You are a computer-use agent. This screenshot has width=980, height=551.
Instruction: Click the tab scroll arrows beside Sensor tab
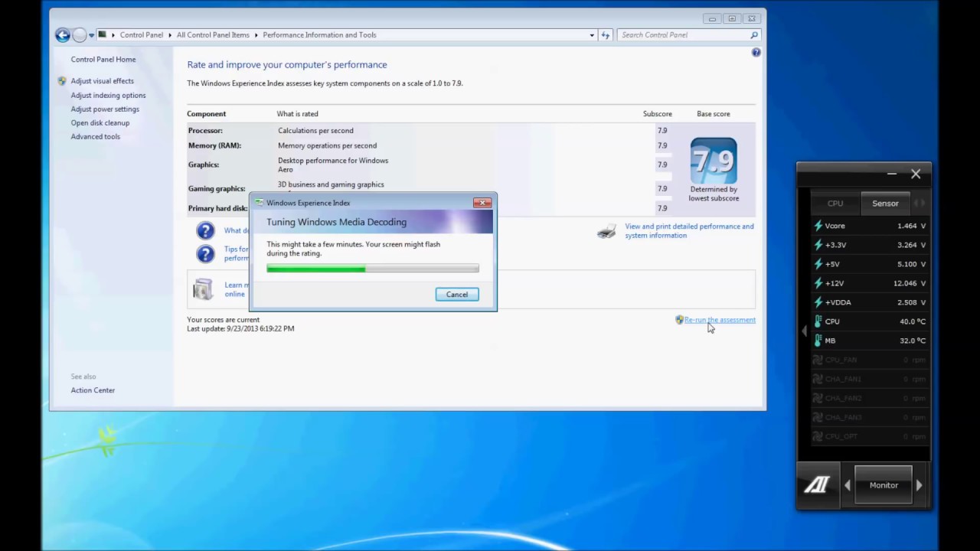919,204
